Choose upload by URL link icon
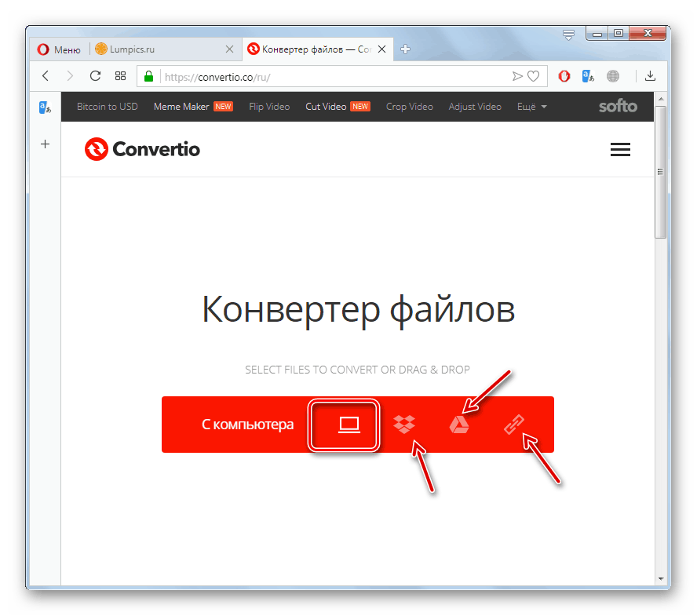Screen dimensions: 697x616 pyautogui.click(x=514, y=425)
